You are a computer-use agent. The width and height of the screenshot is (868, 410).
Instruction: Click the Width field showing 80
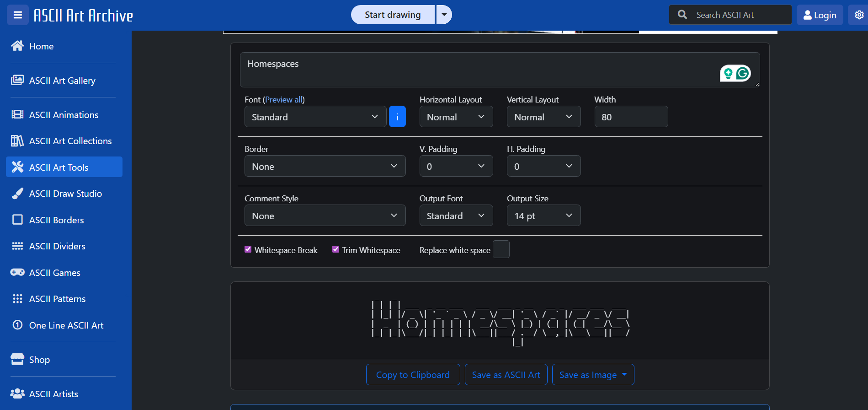click(x=631, y=117)
